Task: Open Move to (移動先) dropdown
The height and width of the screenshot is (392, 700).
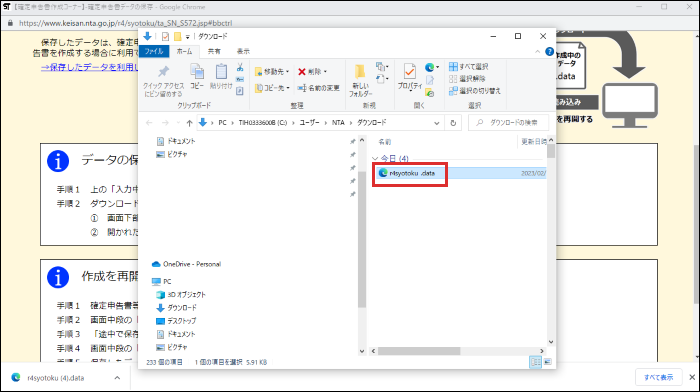Action: pyautogui.click(x=272, y=71)
